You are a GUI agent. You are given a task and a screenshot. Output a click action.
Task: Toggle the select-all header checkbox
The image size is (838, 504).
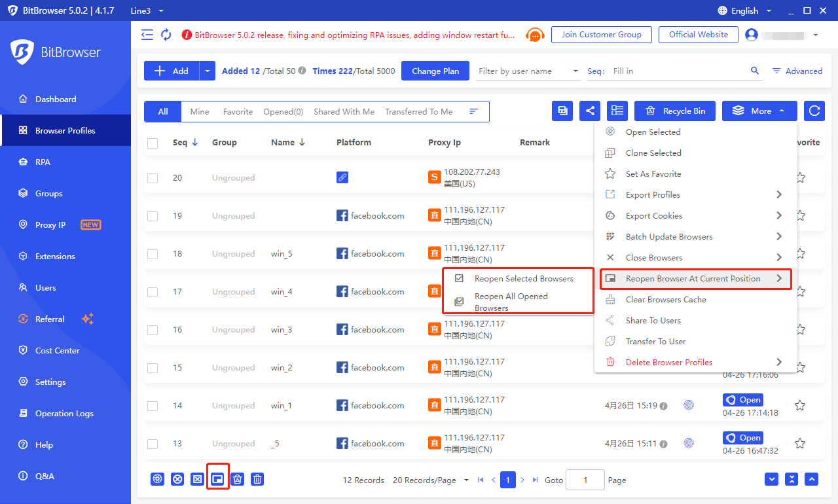(x=153, y=143)
